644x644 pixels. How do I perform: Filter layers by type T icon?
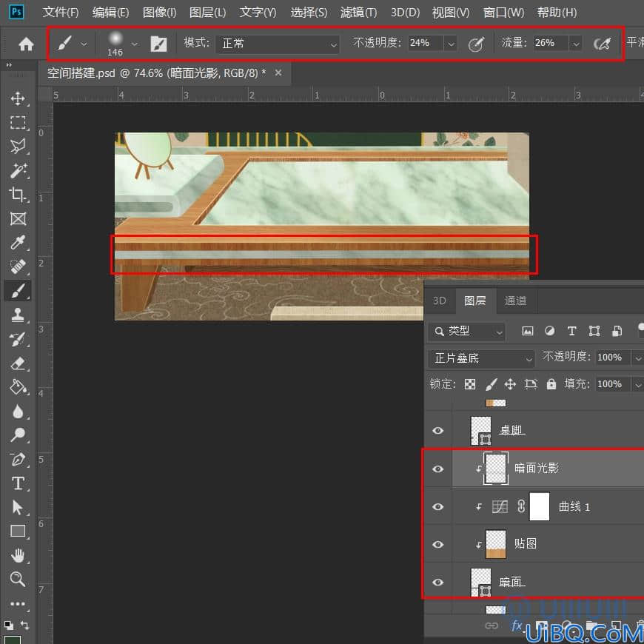tap(571, 331)
